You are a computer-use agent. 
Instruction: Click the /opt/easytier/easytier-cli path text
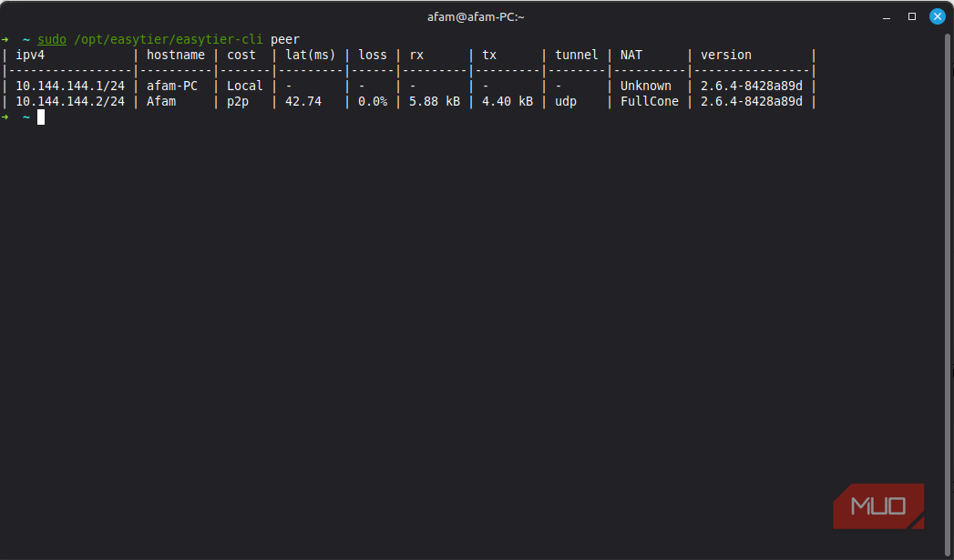168,39
